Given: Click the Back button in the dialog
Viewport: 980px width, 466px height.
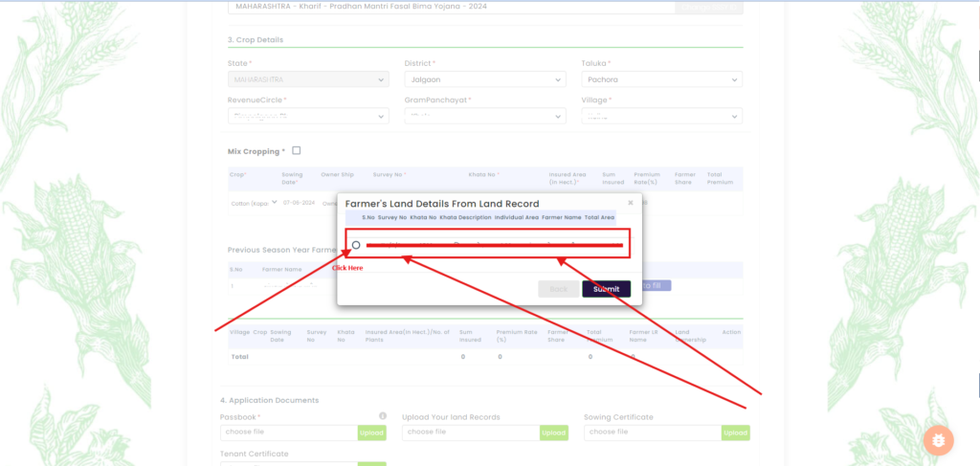Looking at the screenshot, I should click(558, 289).
